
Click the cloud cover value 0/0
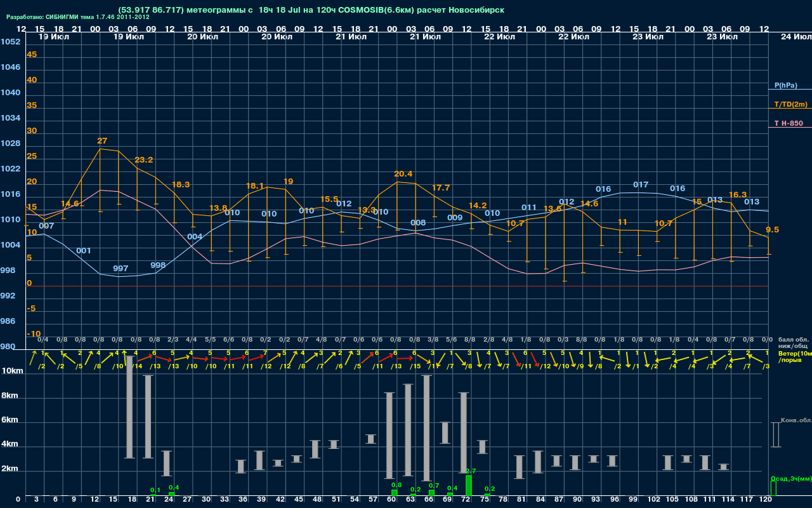(767, 340)
